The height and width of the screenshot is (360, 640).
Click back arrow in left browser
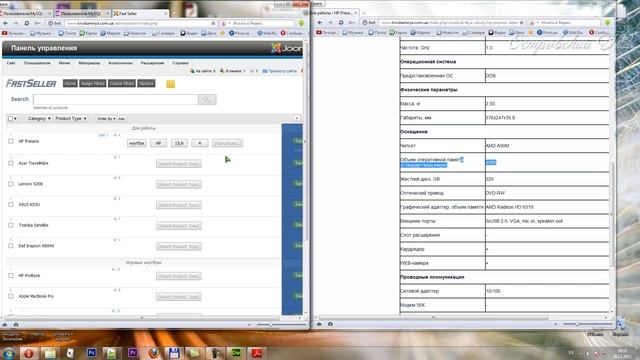(x=5, y=23)
